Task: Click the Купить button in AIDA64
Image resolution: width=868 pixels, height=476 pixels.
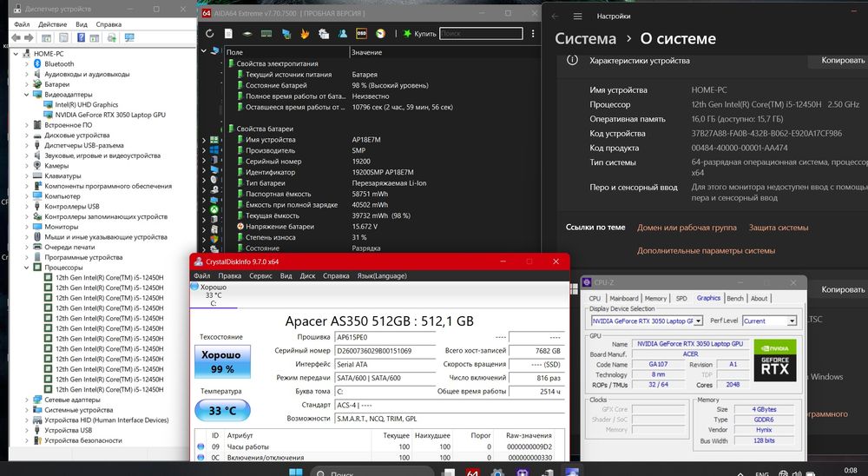Action: point(420,34)
